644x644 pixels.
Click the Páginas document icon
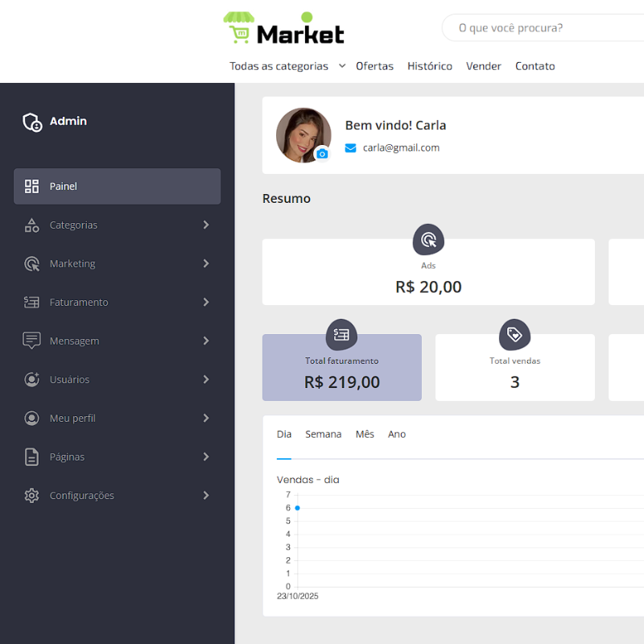[x=31, y=456]
